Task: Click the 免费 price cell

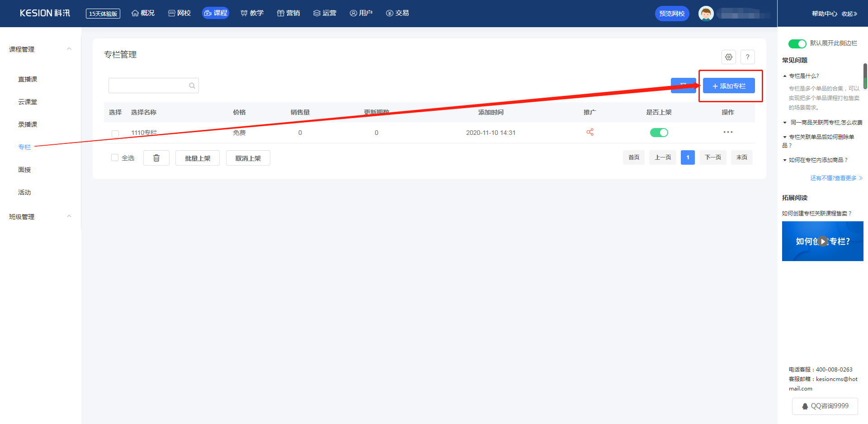Action: coord(239,133)
